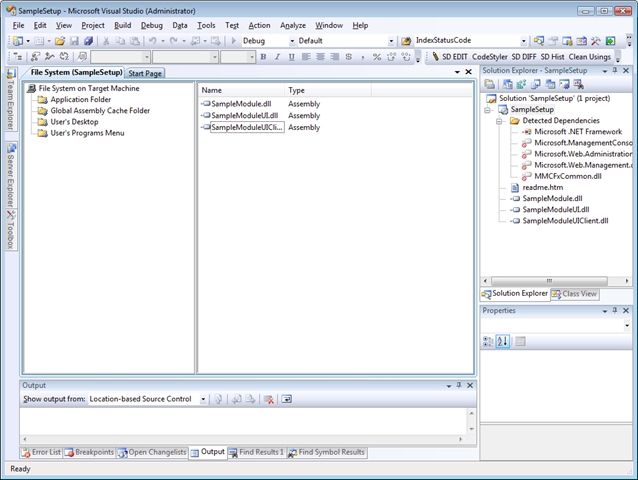638x480 pixels.
Task: Open the Build menu
Action: pos(122,25)
